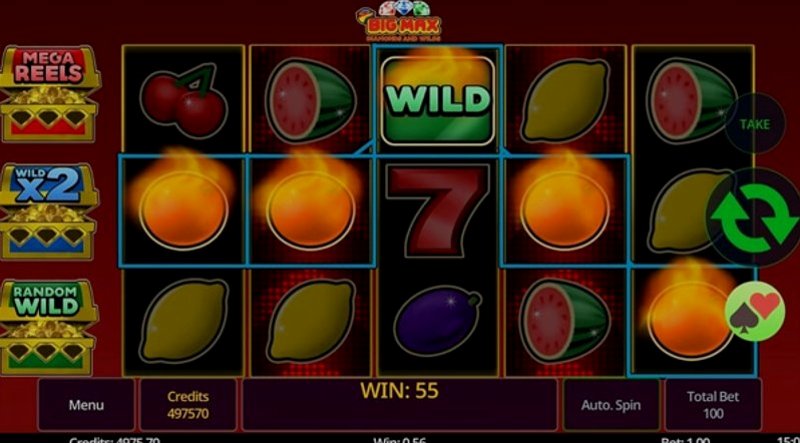Click the Credits 497570 display

point(188,405)
